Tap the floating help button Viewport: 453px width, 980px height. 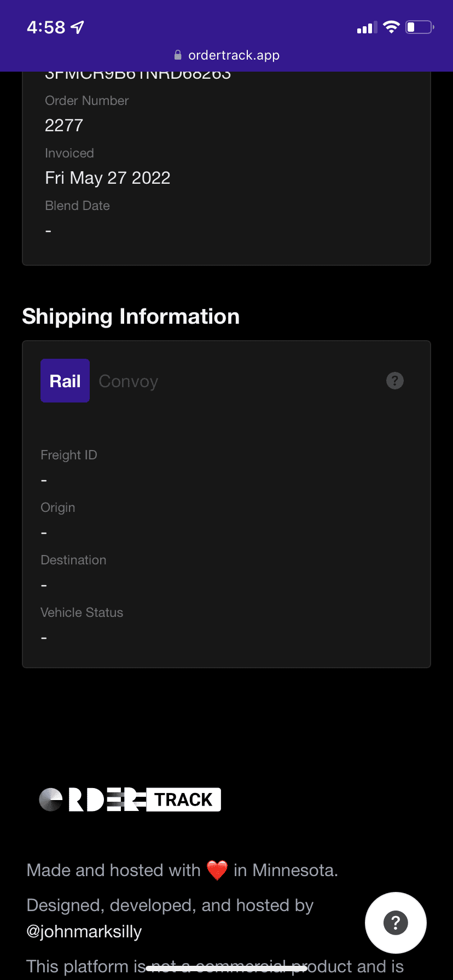396,923
